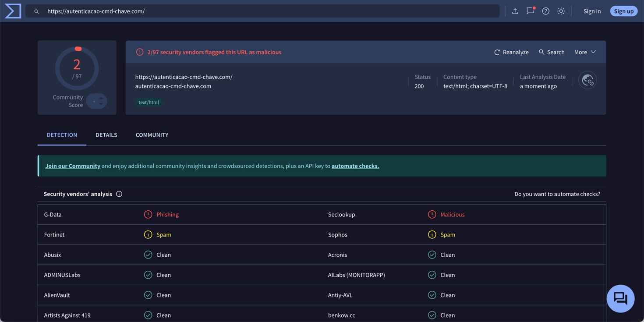Switch to the Community tab
Image resolution: width=644 pixels, height=322 pixels.
coord(152,135)
